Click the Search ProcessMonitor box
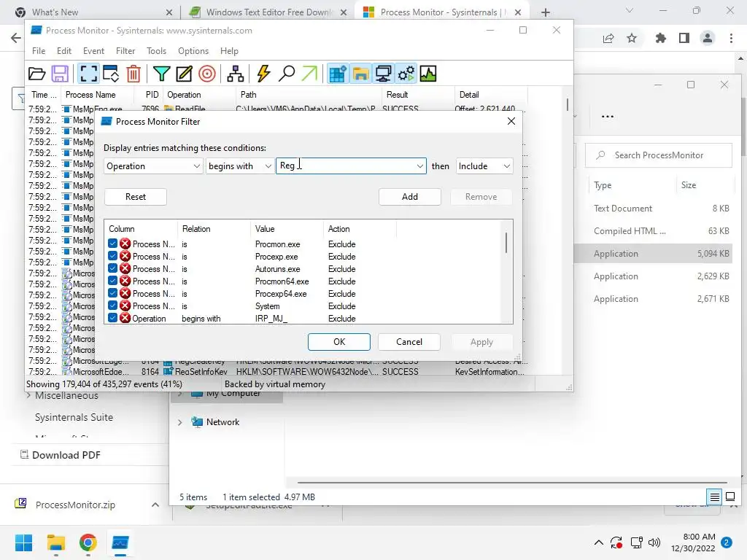The height and width of the screenshot is (560, 747). (659, 155)
